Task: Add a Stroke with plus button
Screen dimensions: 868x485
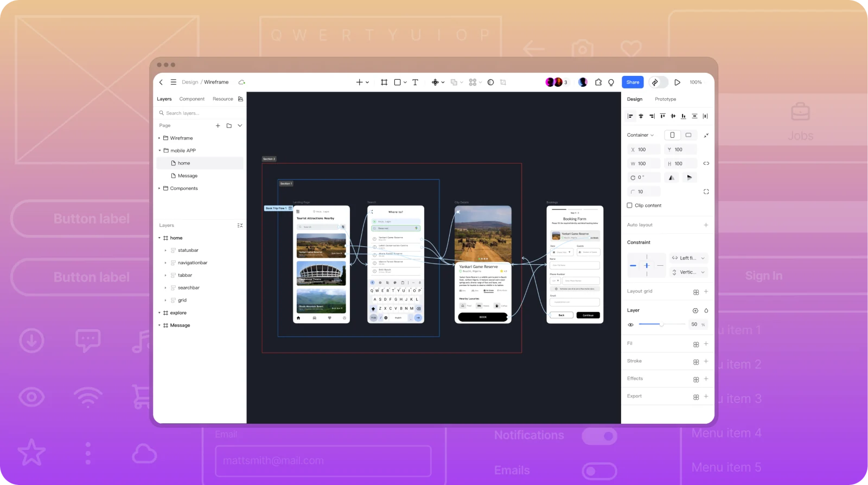Action: (706, 361)
